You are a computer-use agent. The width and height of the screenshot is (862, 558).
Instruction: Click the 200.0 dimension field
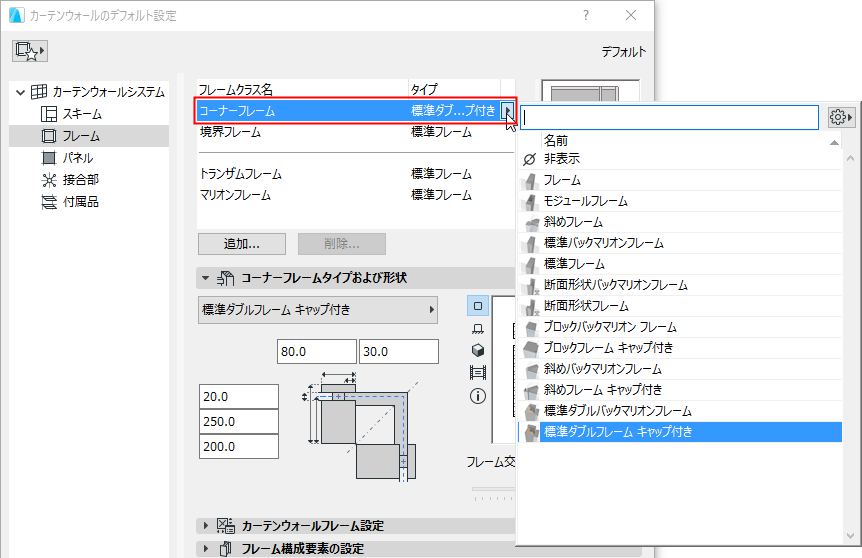[239, 446]
